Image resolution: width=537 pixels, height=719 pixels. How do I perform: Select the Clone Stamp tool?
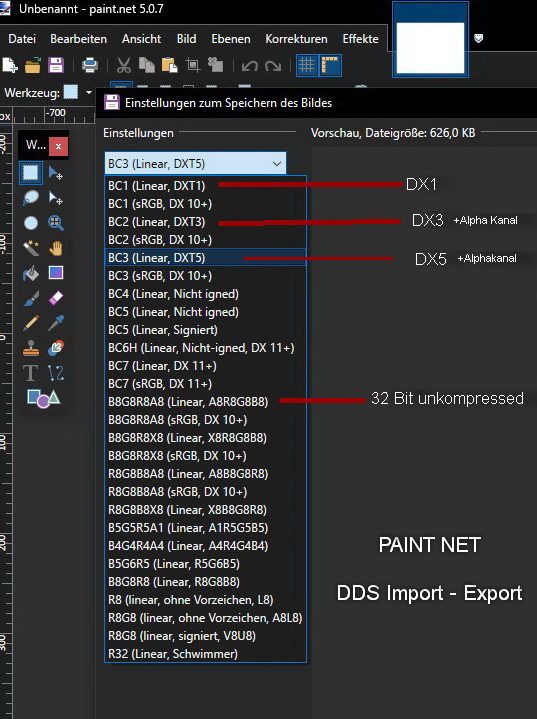pyautogui.click(x=31, y=348)
